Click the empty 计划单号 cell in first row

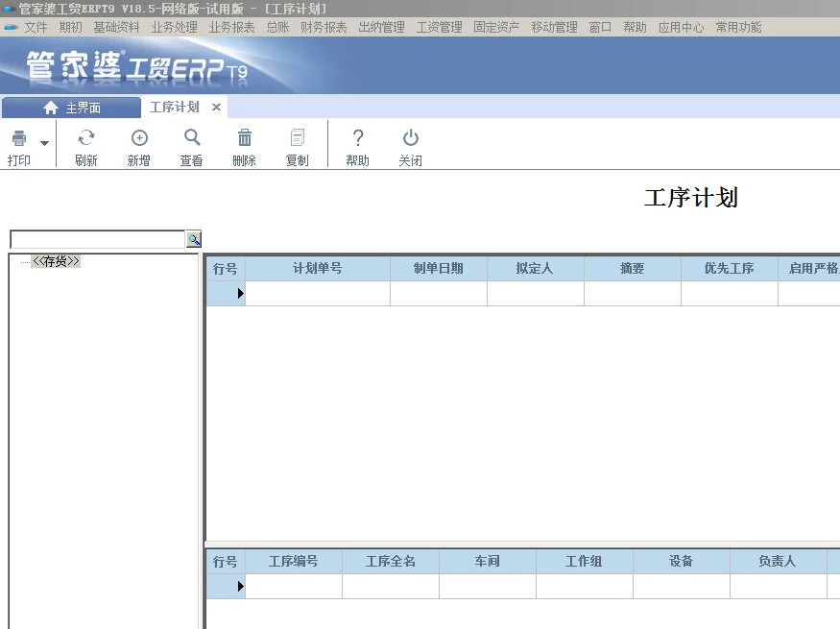click(317, 293)
